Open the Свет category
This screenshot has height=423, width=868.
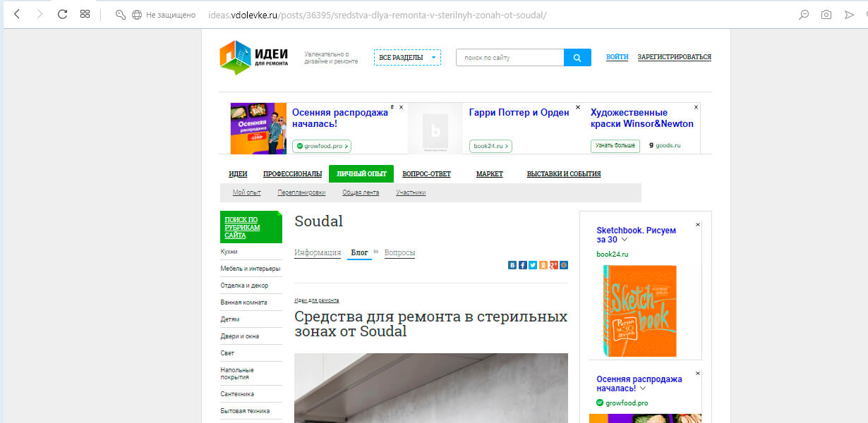[227, 353]
